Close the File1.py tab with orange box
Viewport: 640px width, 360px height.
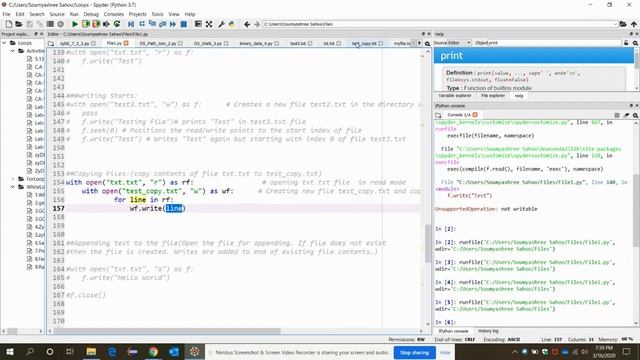point(126,43)
